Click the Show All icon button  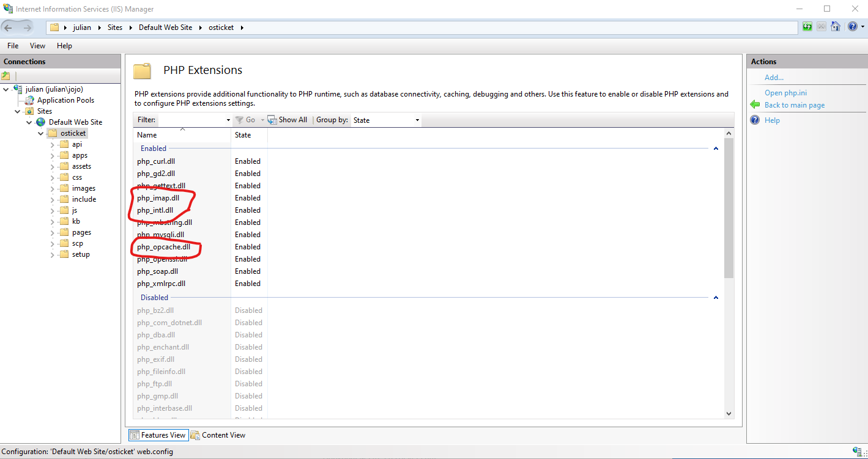287,120
